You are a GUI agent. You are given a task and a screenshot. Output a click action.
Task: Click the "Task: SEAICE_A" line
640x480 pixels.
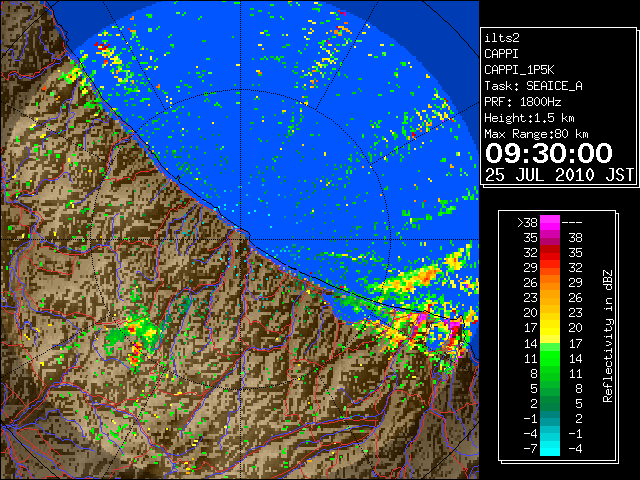533,86
